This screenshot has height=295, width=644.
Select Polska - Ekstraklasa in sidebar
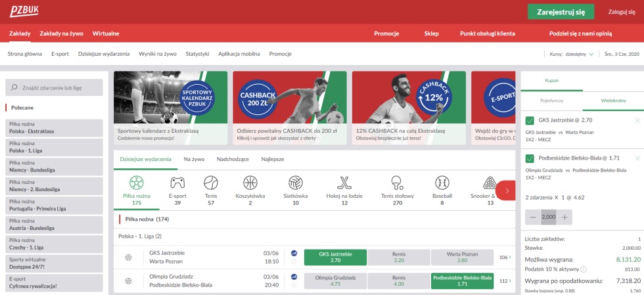click(x=54, y=127)
